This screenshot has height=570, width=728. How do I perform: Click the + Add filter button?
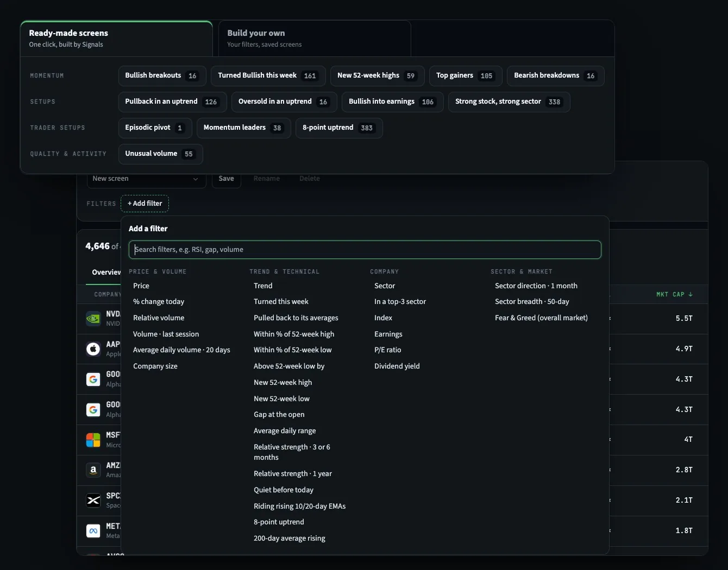click(145, 204)
